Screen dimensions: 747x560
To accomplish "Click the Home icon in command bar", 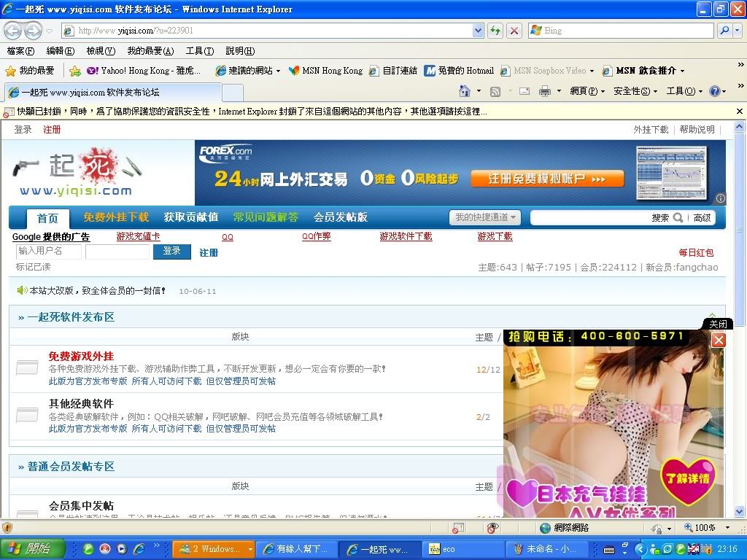I will pos(464,91).
